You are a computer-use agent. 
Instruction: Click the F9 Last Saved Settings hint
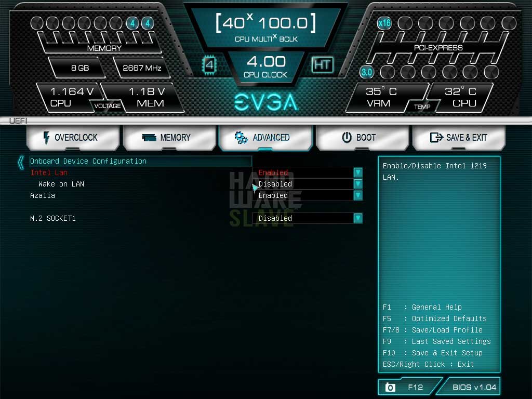[x=436, y=341]
